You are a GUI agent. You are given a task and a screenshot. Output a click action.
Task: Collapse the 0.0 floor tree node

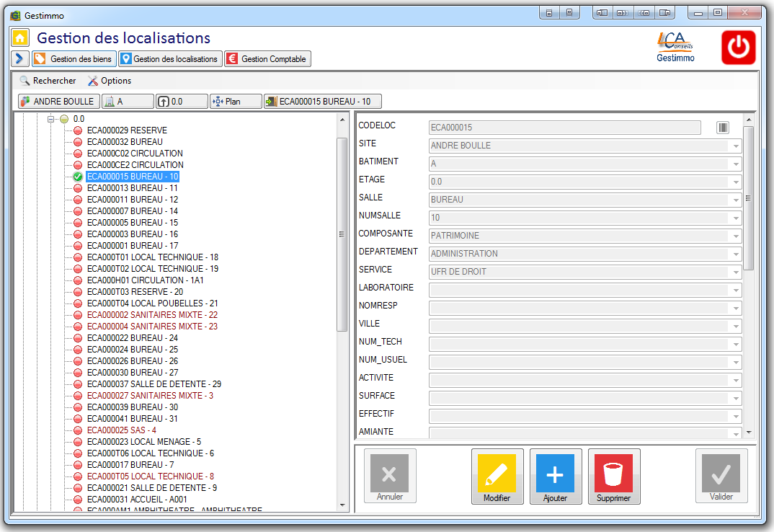(51, 119)
